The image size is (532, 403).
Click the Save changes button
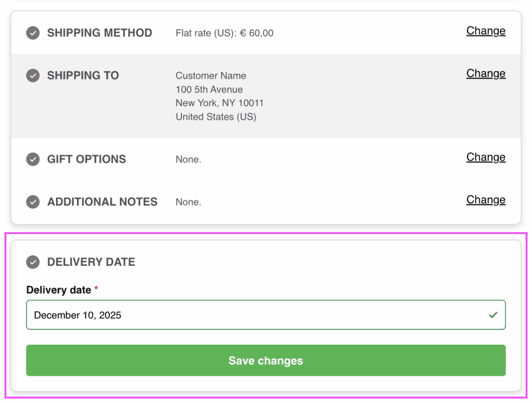pyautogui.click(x=265, y=360)
